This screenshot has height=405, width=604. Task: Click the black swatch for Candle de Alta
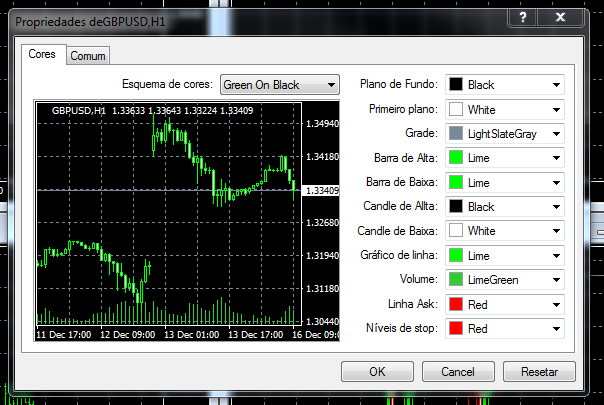[456, 206]
